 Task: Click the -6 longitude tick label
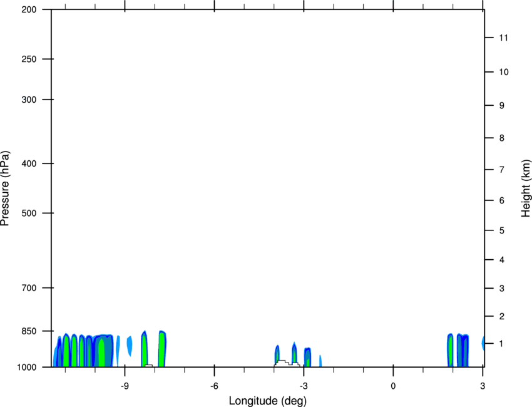(214, 386)
